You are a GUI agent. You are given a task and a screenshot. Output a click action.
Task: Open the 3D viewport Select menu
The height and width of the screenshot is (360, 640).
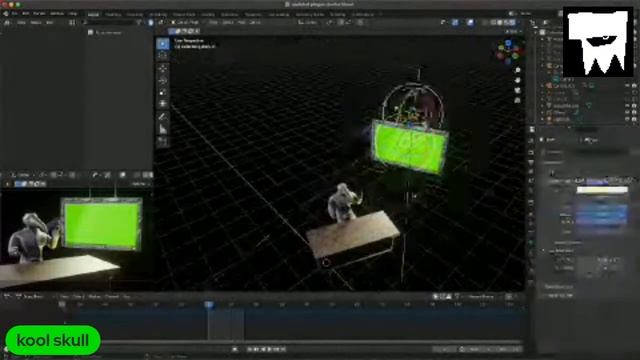click(x=227, y=22)
